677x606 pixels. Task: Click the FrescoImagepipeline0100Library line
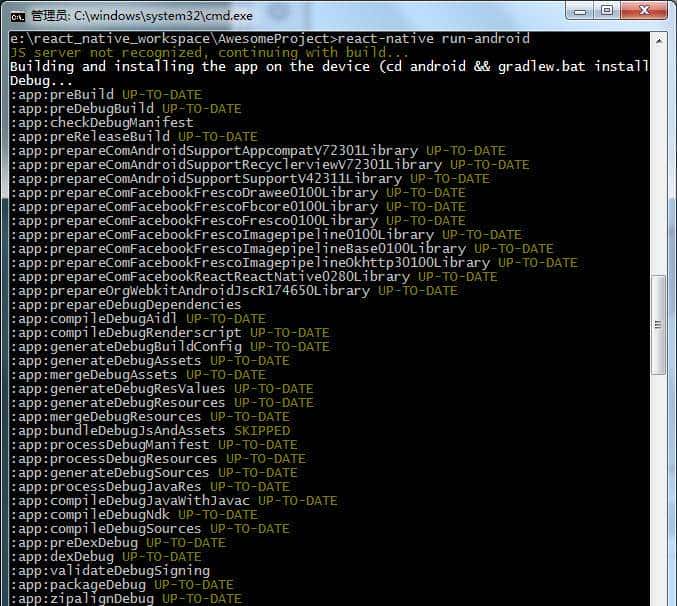point(266,234)
